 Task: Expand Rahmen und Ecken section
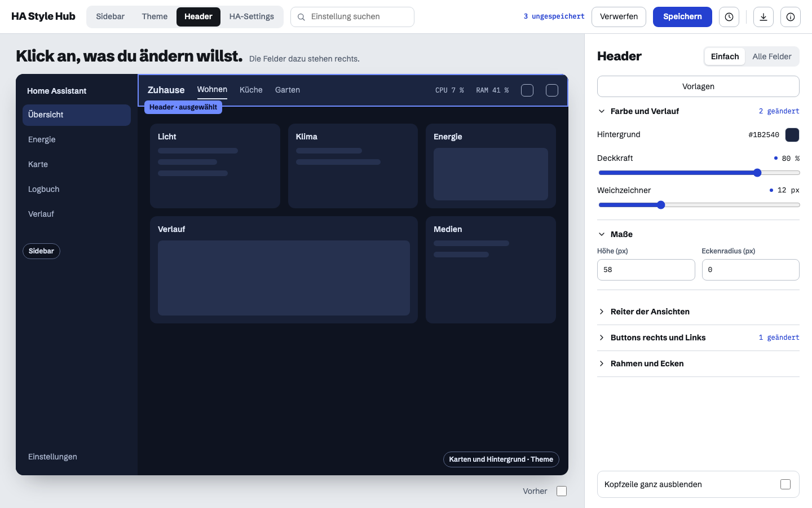click(698, 364)
